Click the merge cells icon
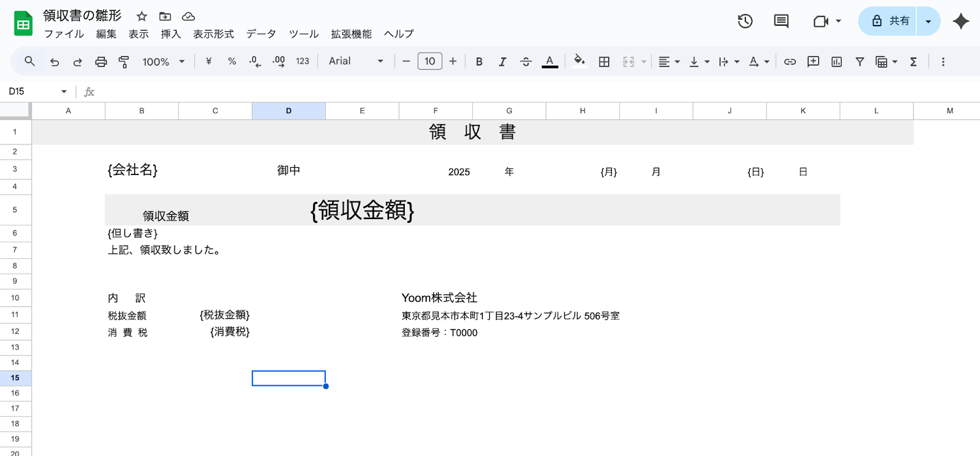 click(628, 62)
